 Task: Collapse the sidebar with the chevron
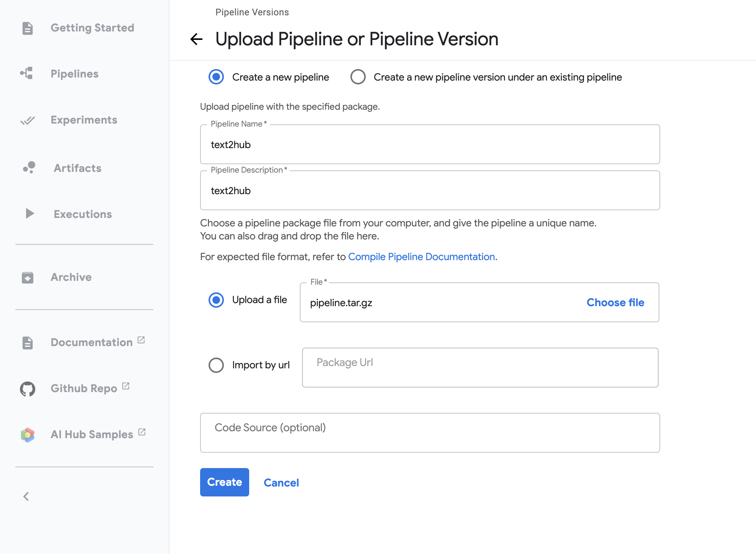point(26,496)
